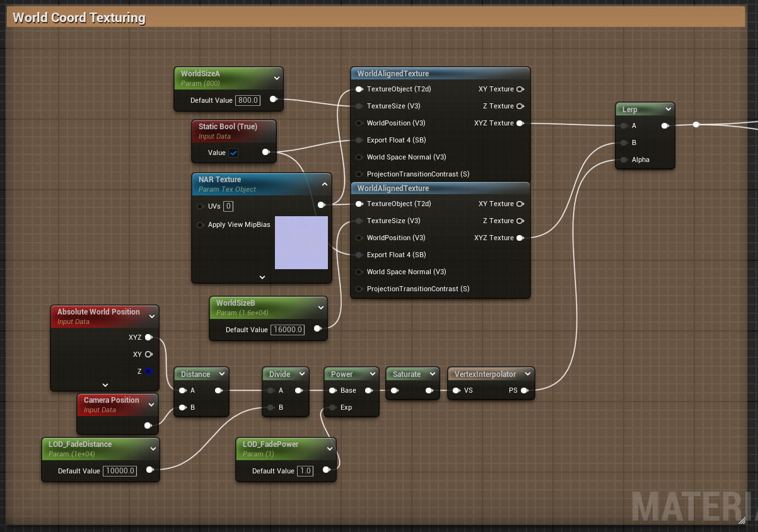This screenshot has height=532, width=758.
Task: Click Distance node B input pin
Action: [183, 407]
